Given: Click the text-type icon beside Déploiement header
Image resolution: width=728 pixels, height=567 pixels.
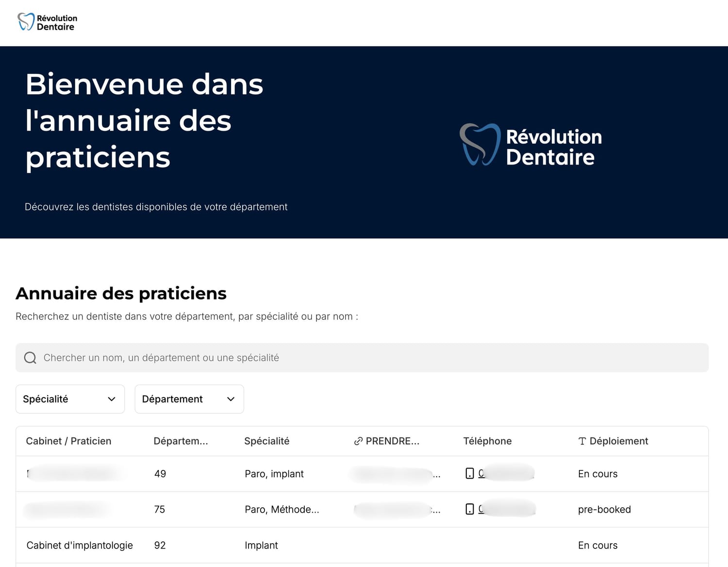Looking at the screenshot, I should 582,441.
